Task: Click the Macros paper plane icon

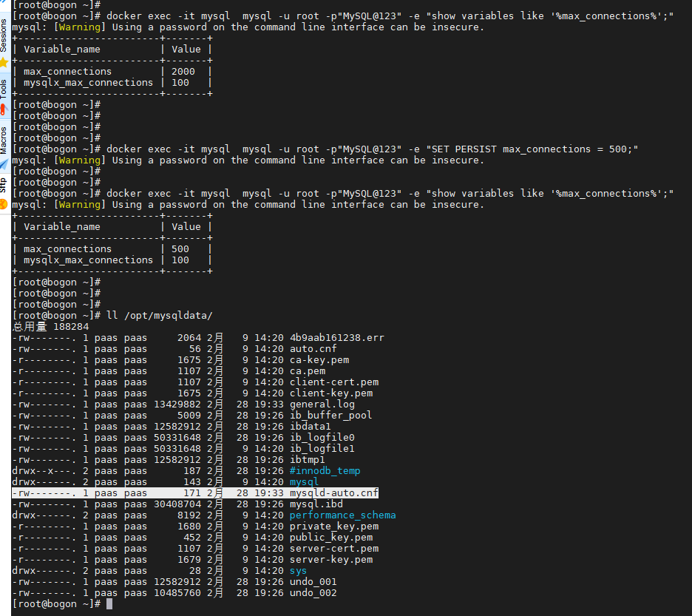Action: tap(4, 165)
